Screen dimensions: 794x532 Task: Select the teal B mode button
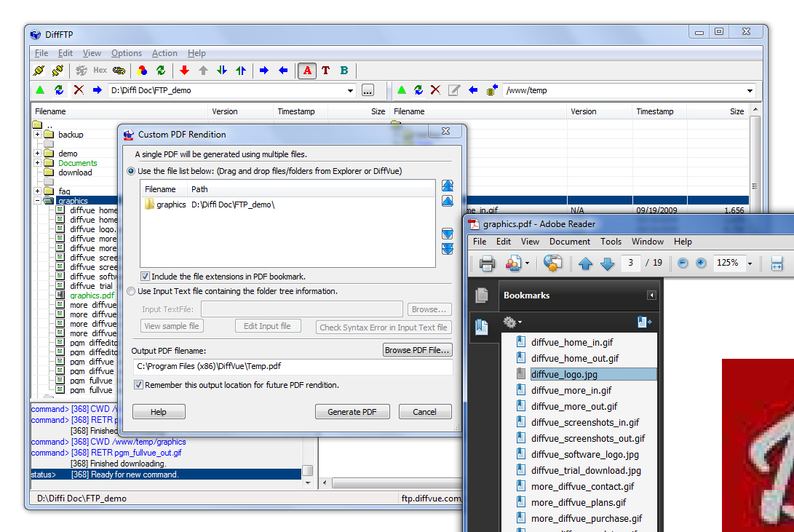(344, 71)
